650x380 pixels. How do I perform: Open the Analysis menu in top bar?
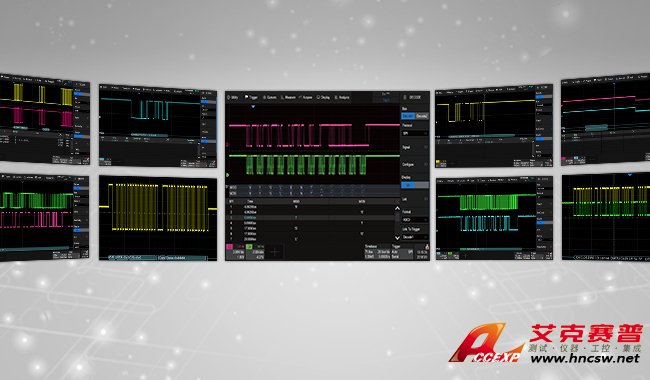click(342, 97)
